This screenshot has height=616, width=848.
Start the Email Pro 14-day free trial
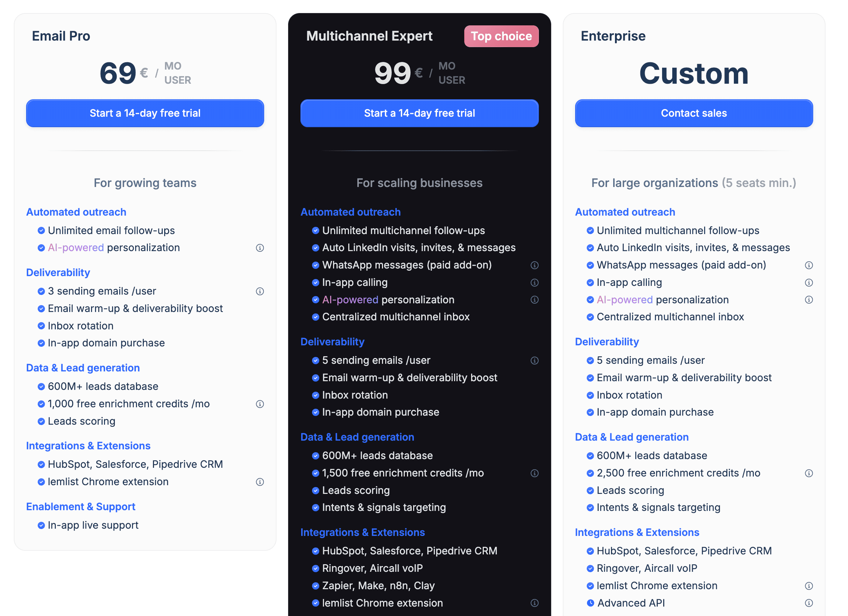[145, 113]
